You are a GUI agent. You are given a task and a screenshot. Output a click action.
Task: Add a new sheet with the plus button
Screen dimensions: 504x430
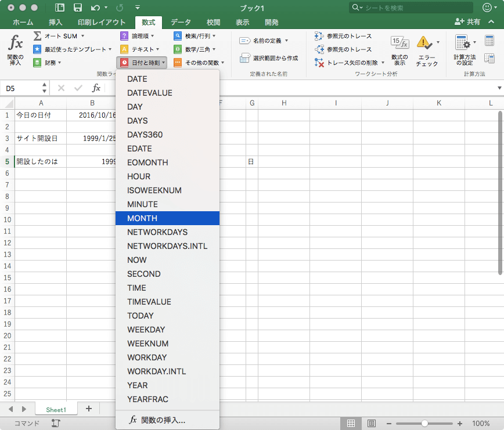[x=89, y=409]
